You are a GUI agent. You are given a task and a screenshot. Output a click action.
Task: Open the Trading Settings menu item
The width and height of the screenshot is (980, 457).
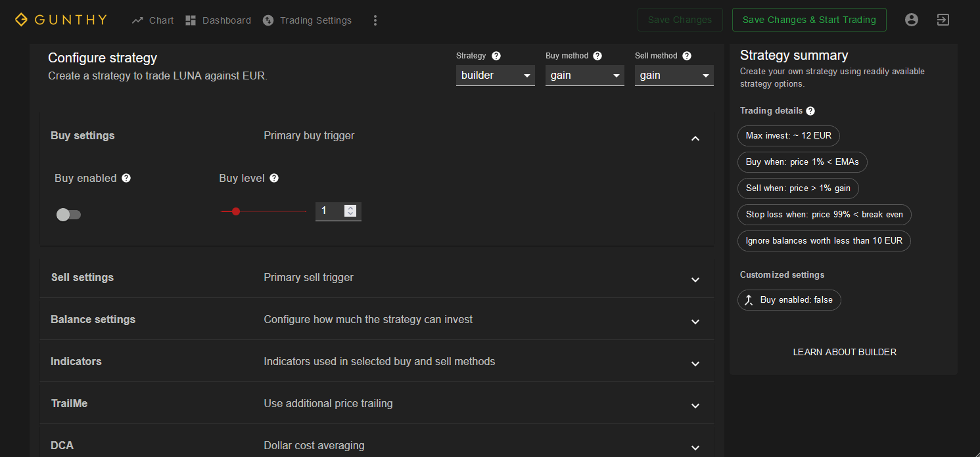pyautogui.click(x=307, y=20)
